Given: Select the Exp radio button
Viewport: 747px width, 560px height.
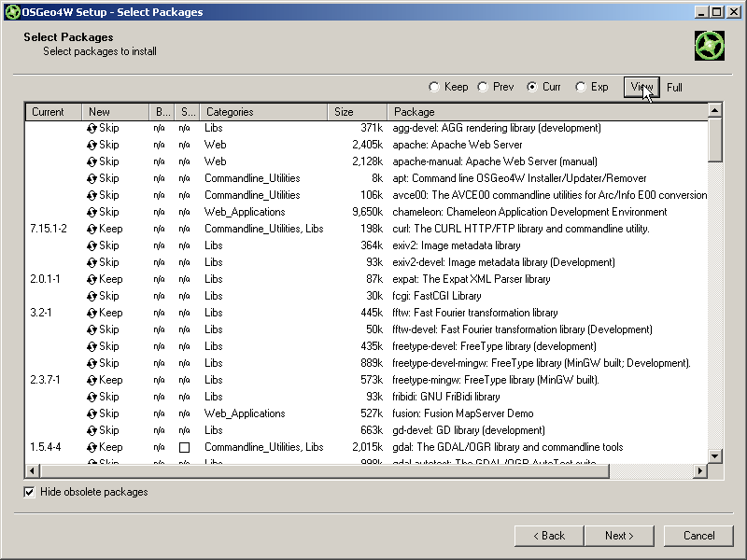Looking at the screenshot, I should 580,87.
